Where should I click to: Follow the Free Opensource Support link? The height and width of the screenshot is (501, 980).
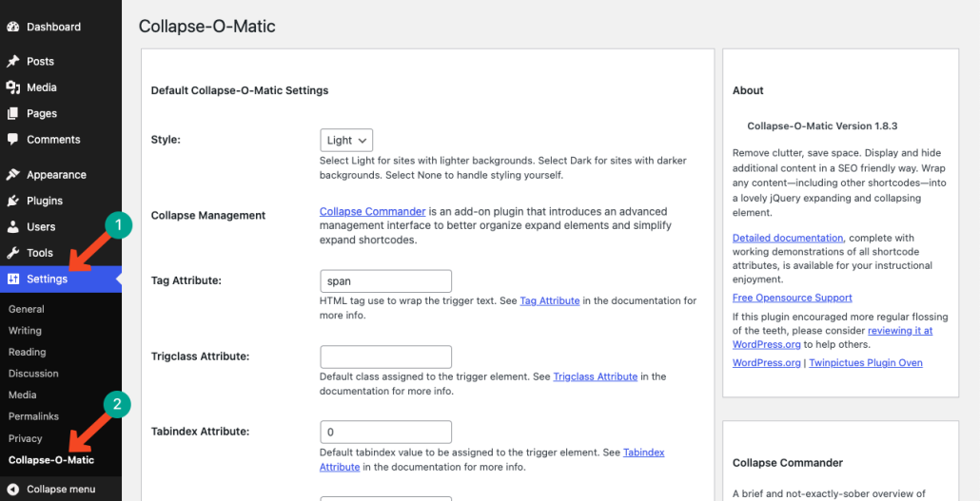(x=792, y=298)
